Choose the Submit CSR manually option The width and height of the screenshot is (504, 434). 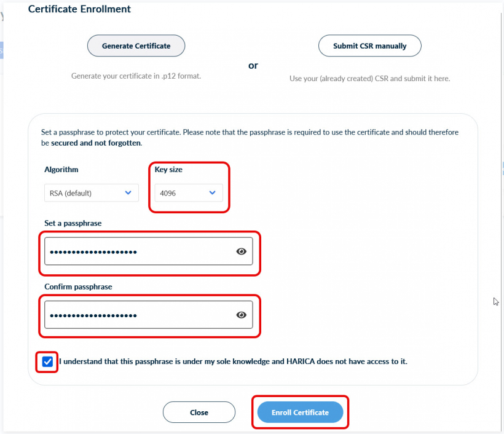coord(369,46)
